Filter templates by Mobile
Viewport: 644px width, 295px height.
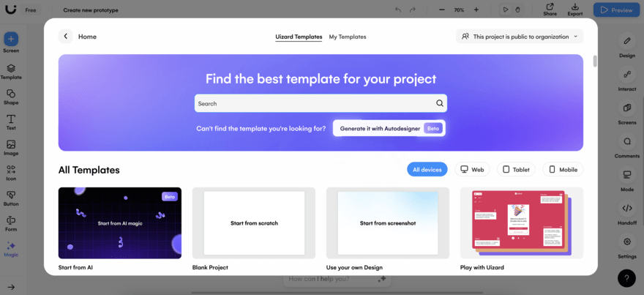click(x=562, y=170)
